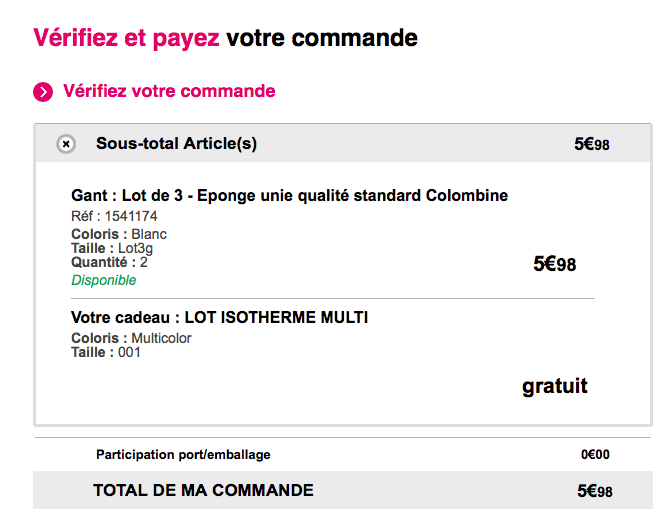Click the Sous-total Article(s) header label

pyautogui.click(x=176, y=143)
